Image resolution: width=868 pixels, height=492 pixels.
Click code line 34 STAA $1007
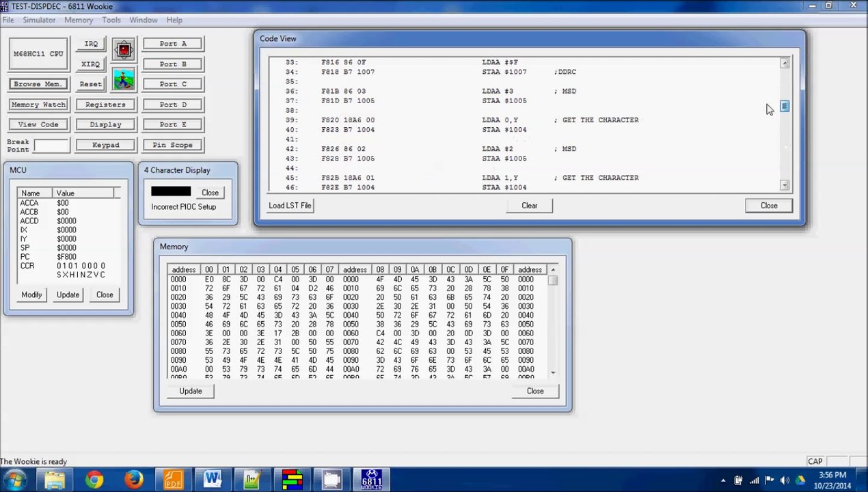431,72
